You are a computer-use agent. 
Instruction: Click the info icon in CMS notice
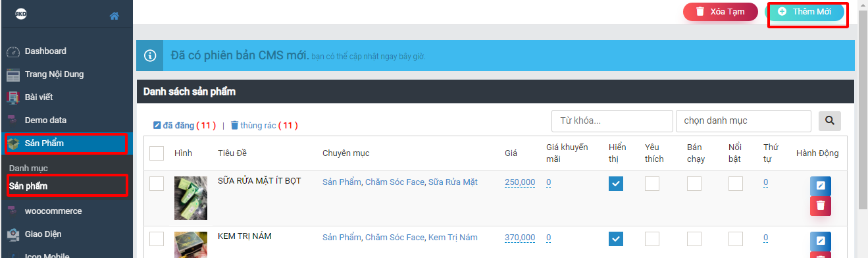pos(149,55)
